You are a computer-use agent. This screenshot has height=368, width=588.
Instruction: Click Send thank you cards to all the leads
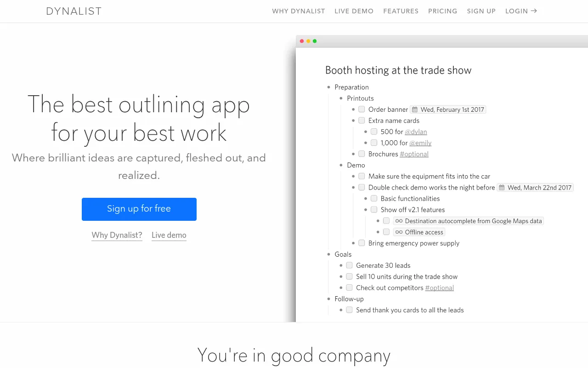[410, 310]
